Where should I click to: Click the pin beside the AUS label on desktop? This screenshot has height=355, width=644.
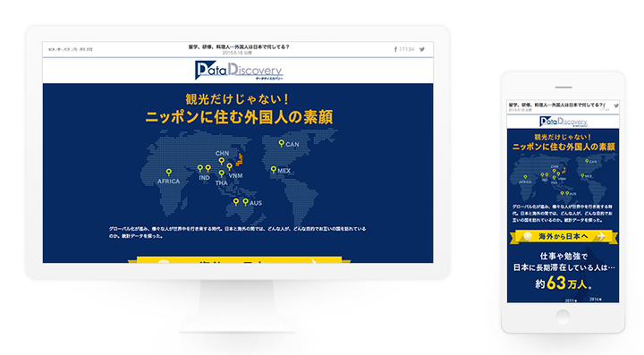coord(246,202)
